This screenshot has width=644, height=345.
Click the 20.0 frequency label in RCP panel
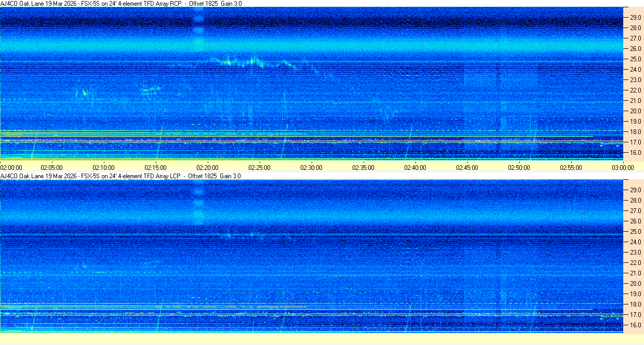point(635,111)
